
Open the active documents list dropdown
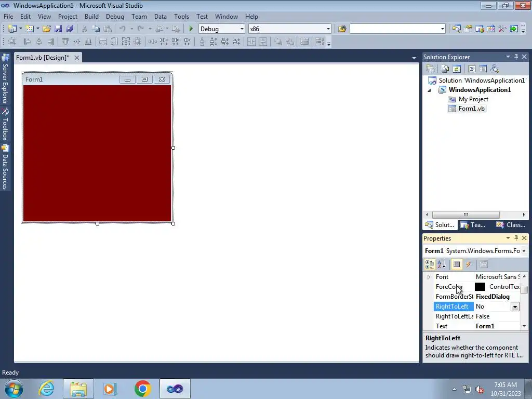(414, 58)
